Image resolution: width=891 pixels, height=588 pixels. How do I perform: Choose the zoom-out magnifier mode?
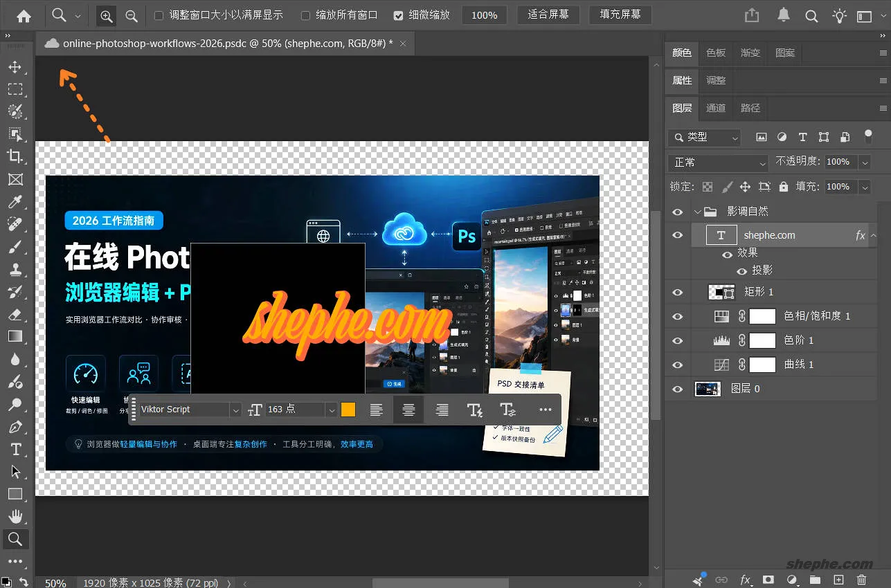(131, 15)
